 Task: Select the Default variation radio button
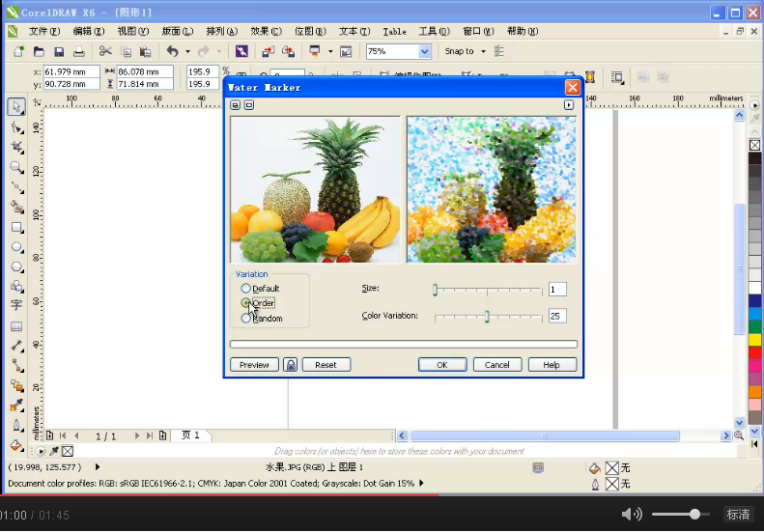click(x=246, y=289)
